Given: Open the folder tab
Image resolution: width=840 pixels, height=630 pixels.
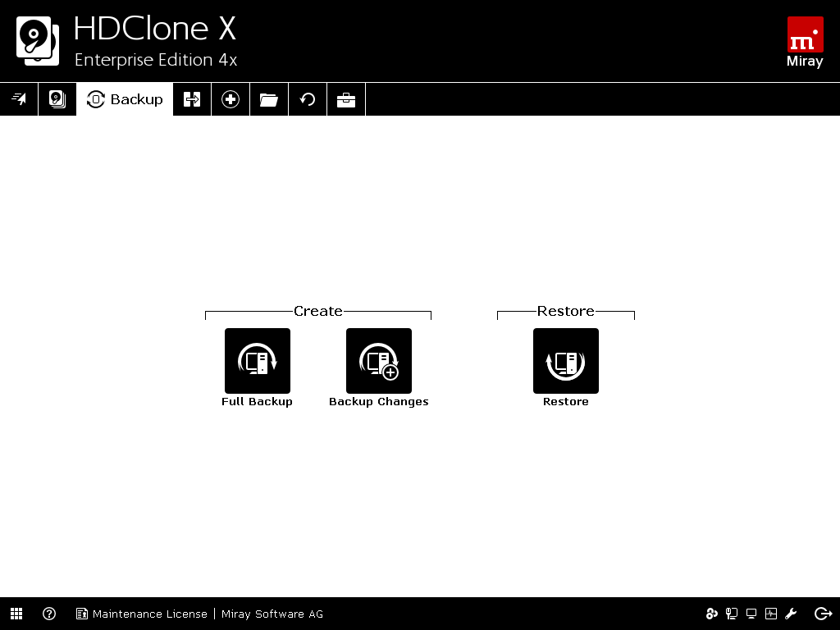Looking at the screenshot, I should (269, 99).
